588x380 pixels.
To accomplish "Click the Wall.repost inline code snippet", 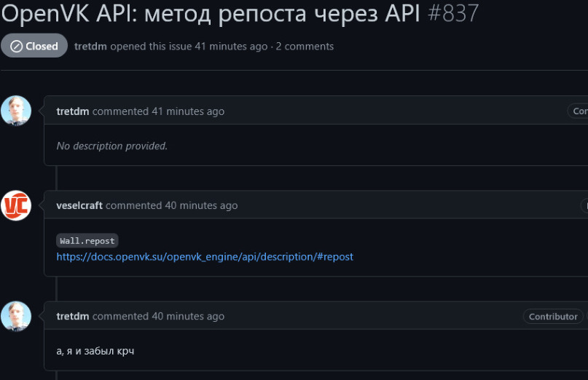I will (x=87, y=240).
